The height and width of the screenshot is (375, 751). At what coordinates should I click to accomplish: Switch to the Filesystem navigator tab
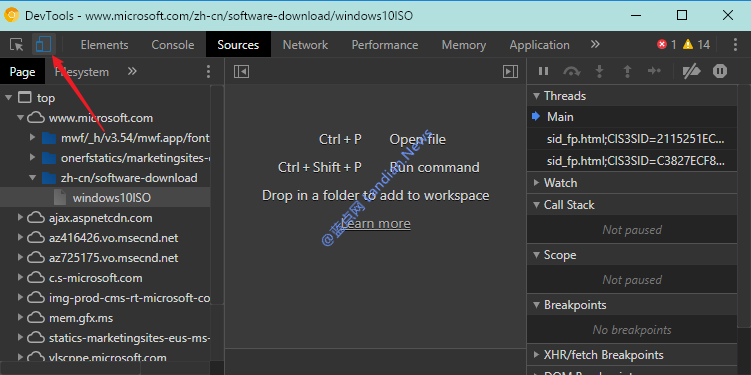pos(81,72)
